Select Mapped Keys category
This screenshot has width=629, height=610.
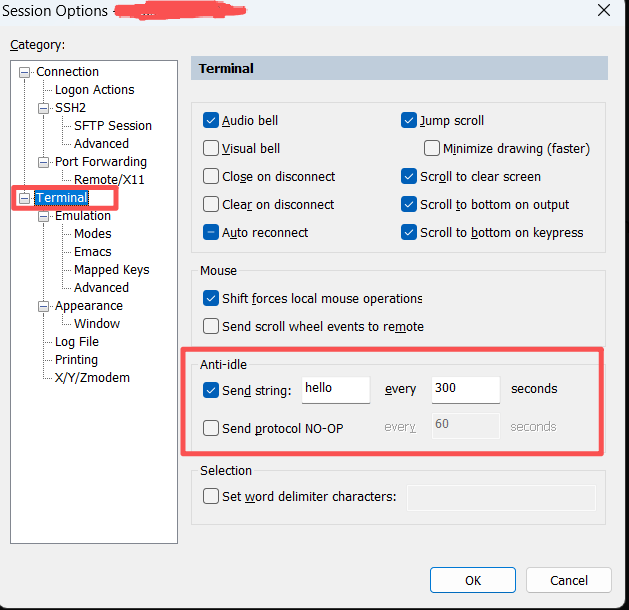(x=111, y=270)
